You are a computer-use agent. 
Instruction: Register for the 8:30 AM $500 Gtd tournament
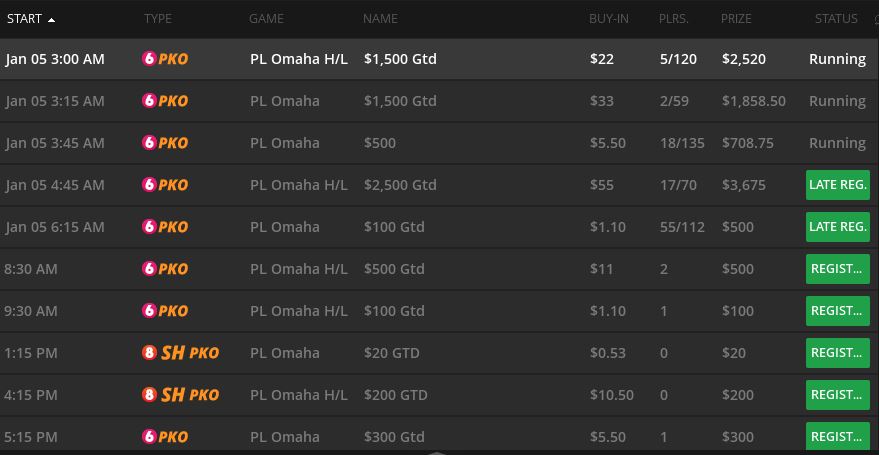[838, 269]
